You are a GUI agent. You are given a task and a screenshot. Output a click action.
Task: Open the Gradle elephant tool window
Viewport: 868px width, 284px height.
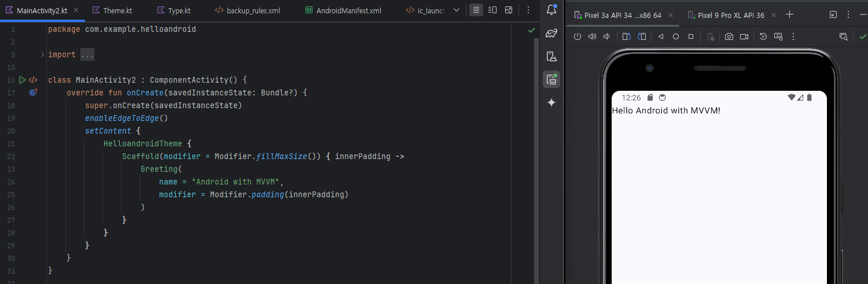[x=551, y=33]
